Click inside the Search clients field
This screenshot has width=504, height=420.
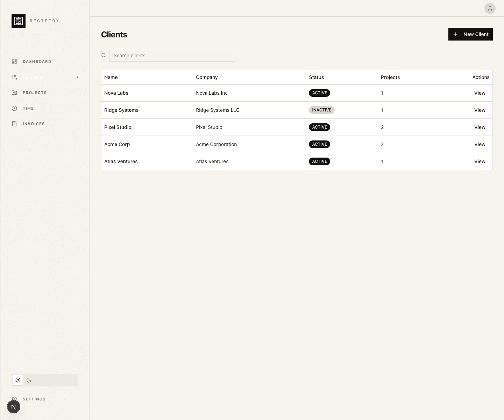click(172, 55)
